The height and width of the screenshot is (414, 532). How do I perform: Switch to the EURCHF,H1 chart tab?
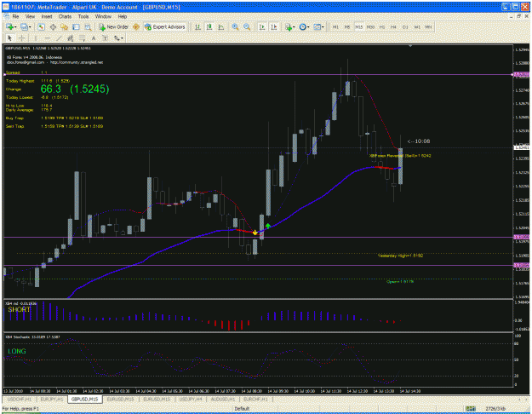(x=255, y=399)
